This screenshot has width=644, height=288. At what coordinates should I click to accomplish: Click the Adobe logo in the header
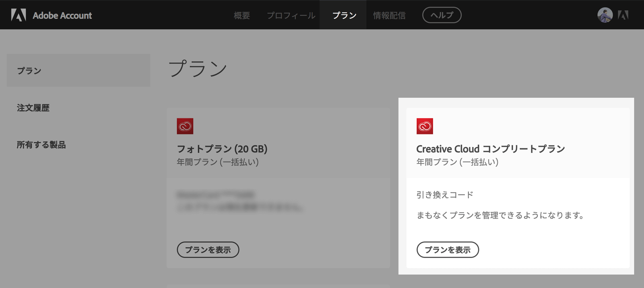coord(19,15)
